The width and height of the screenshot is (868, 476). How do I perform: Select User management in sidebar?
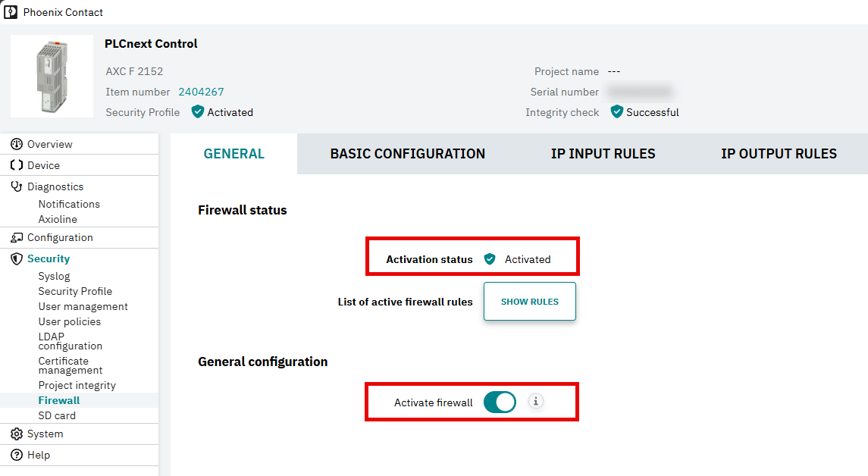point(83,307)
